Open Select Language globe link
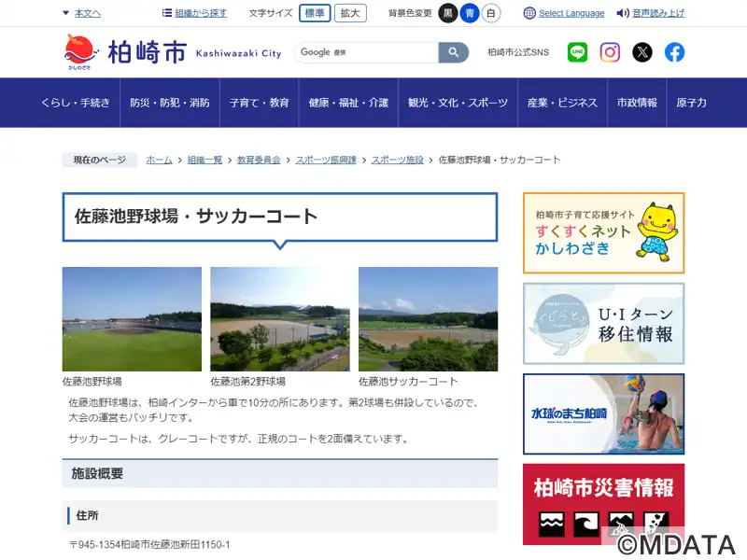The image size is (747, 560). pos(564,13)
